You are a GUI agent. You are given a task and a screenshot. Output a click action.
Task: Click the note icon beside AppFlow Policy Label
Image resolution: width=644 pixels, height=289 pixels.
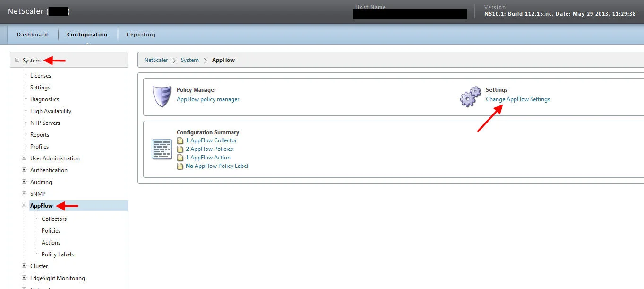click(x=180, y=166)
